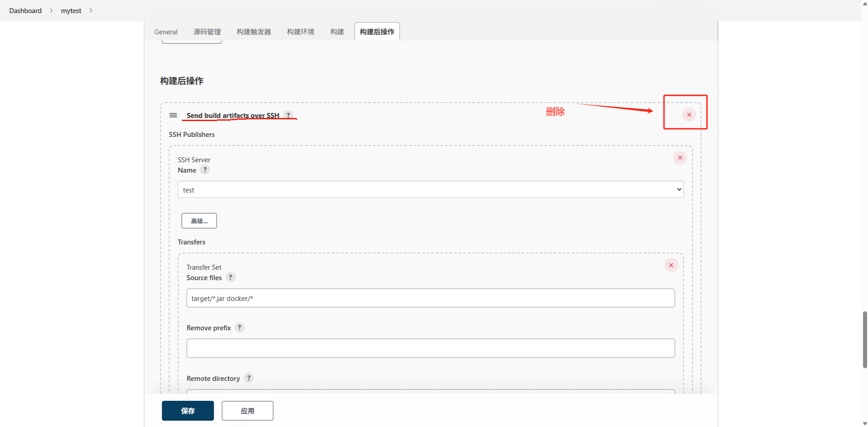Click the Remote directory label
Image resolution: width=868 pixels, height=427 pixels.
point(213,378)
